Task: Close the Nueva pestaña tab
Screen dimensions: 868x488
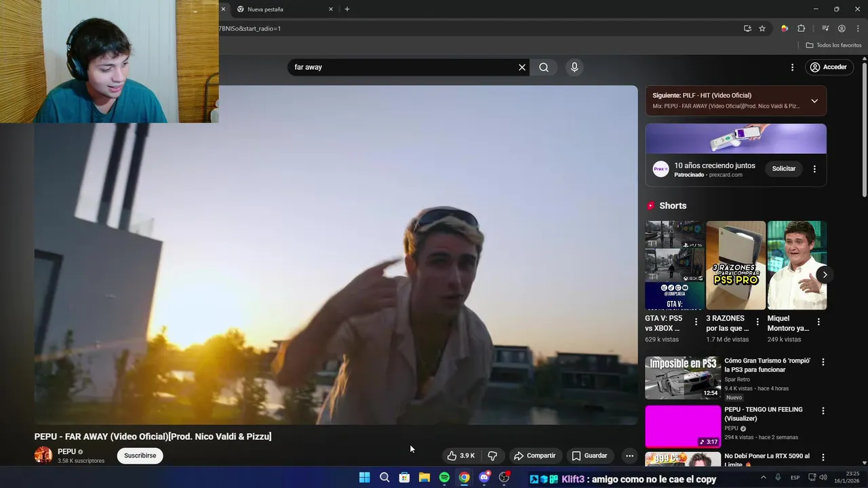Action: coord(331,9)
